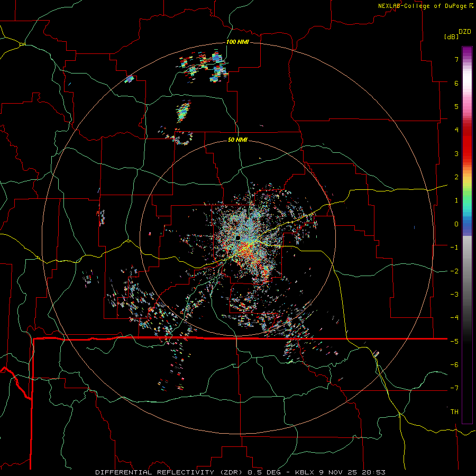The width and height of the screenshot is (476, 476).
Task: Click the 6 value on the color scale
Action: tap(456, 83)
